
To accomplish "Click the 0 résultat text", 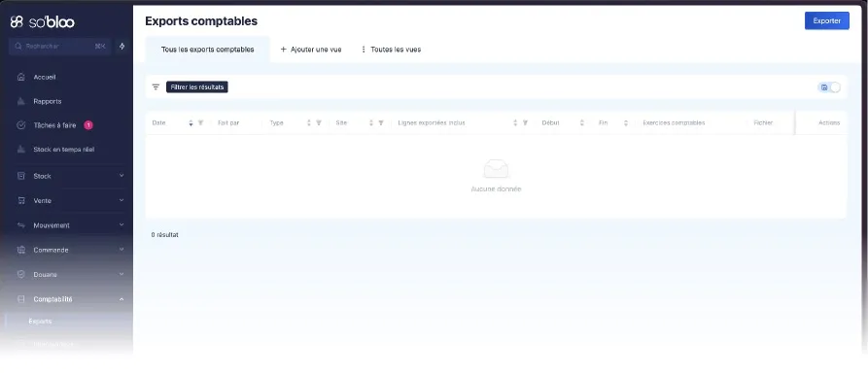I will [165, 234].
